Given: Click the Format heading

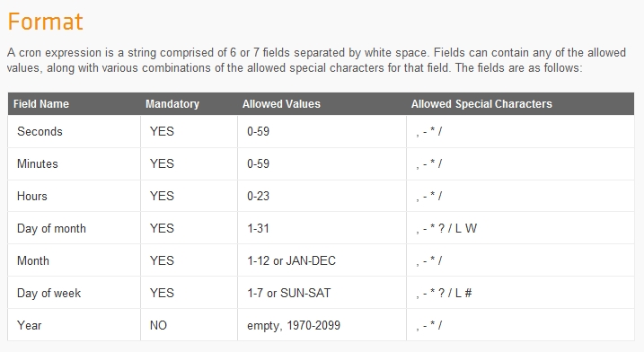Looking at the screenshot, I should 45,22.
